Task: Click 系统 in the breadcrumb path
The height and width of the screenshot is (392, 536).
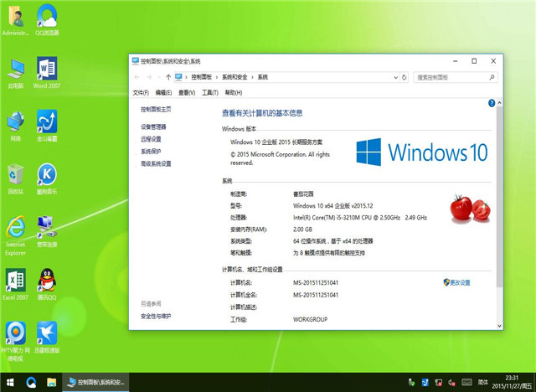Action: tap(262, 77)
